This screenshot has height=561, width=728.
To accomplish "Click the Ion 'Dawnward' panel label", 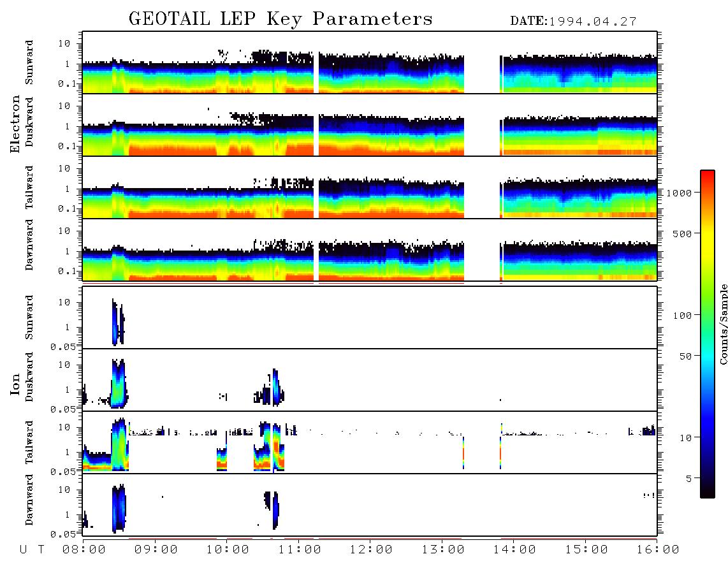I will point(29,500).
